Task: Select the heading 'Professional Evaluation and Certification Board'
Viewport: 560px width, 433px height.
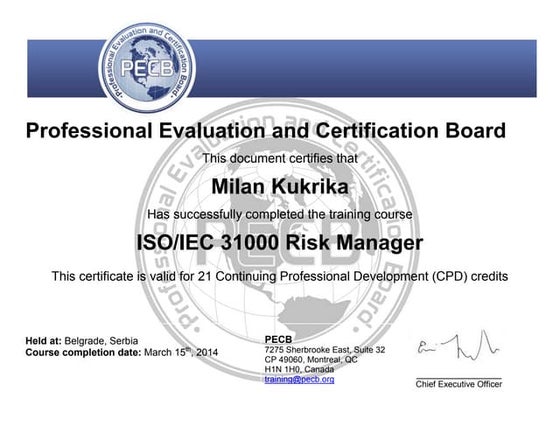Action: pyautogui.click(x=266, y=130)
